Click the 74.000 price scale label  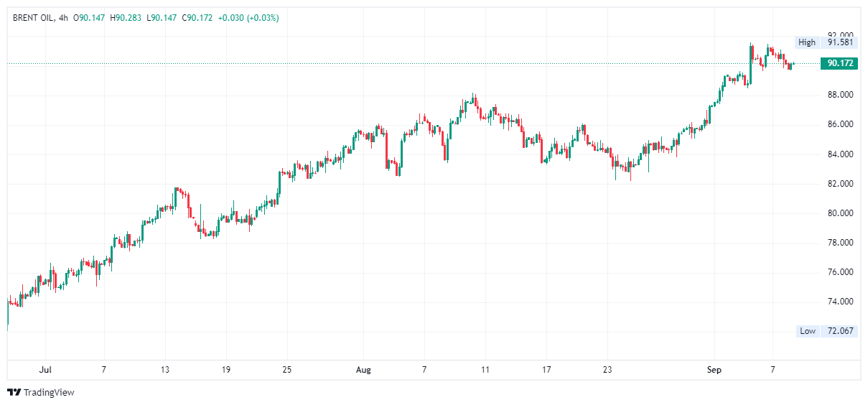839,302
